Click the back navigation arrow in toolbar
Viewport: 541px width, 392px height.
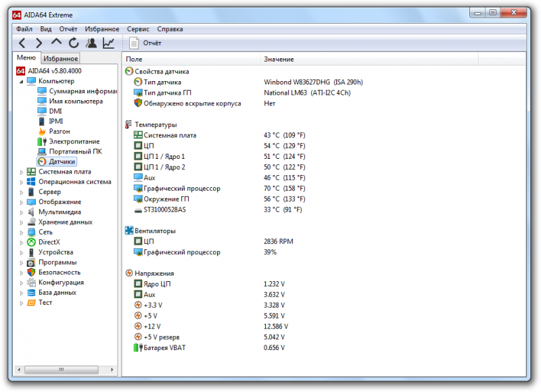click(x=22, y=43)
